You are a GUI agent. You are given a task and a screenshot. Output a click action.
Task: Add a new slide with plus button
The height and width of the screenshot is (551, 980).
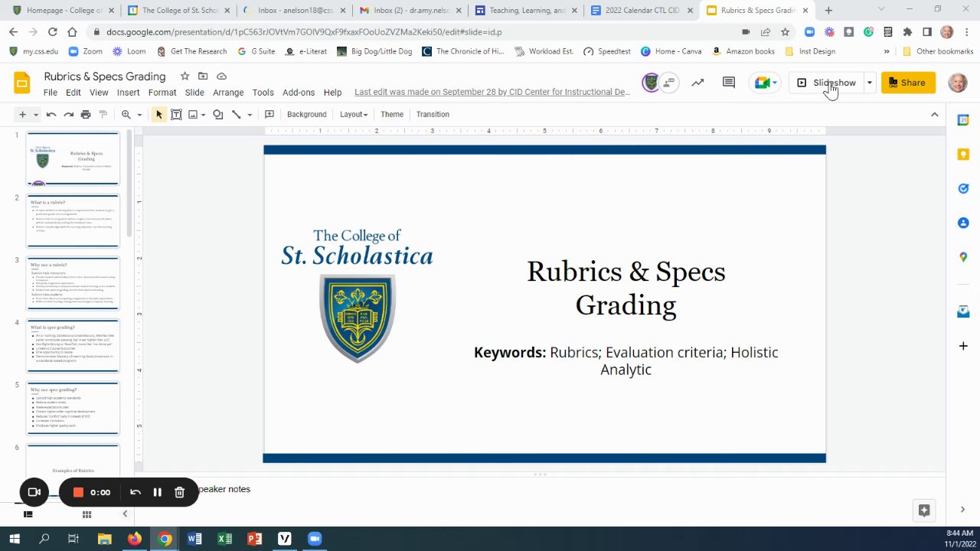(22, 114)
